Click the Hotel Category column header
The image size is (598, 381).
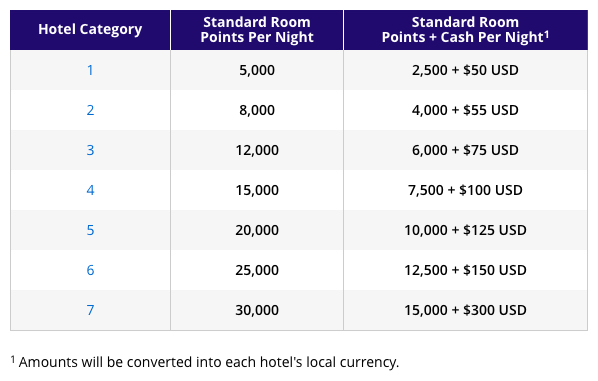tap(90, 30)
